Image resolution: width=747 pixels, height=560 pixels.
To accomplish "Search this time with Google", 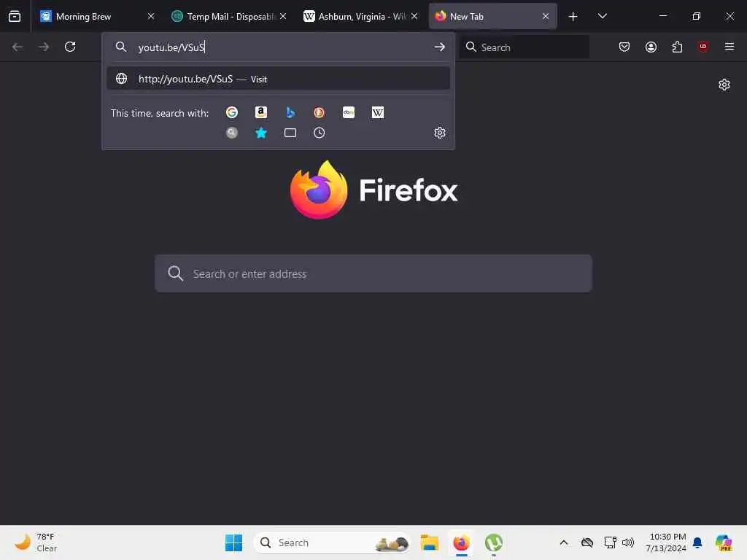I will click(232, 112).
